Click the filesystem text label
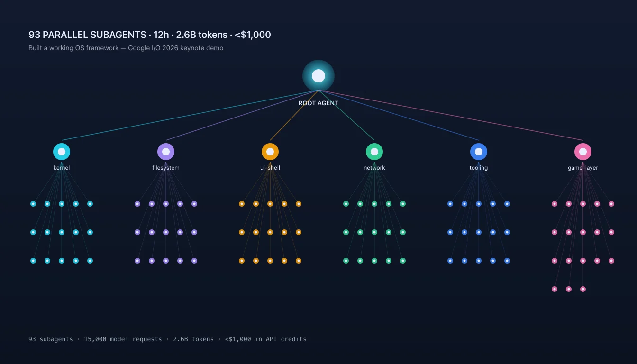Viewport: 637px width, 364px height. pyautogui.click(x=166, y=168)
